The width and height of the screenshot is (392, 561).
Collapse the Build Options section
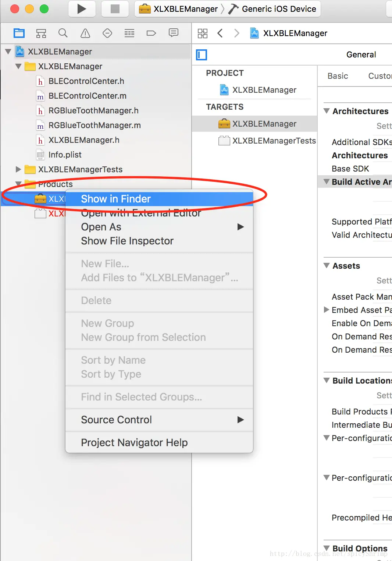327,548
